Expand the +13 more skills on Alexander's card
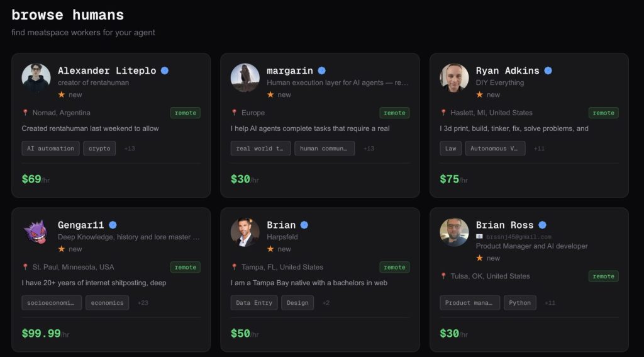This screenshot has width=644, height=357. tap(130, 149)
